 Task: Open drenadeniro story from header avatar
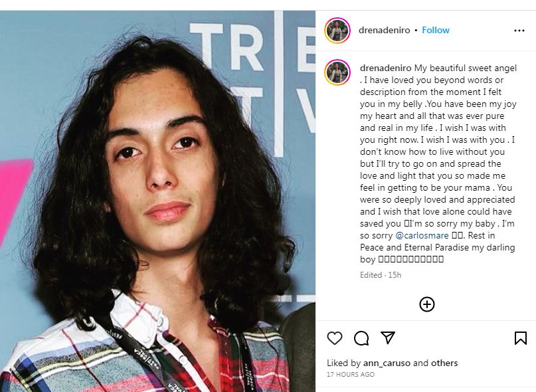[x=337, y=31]
